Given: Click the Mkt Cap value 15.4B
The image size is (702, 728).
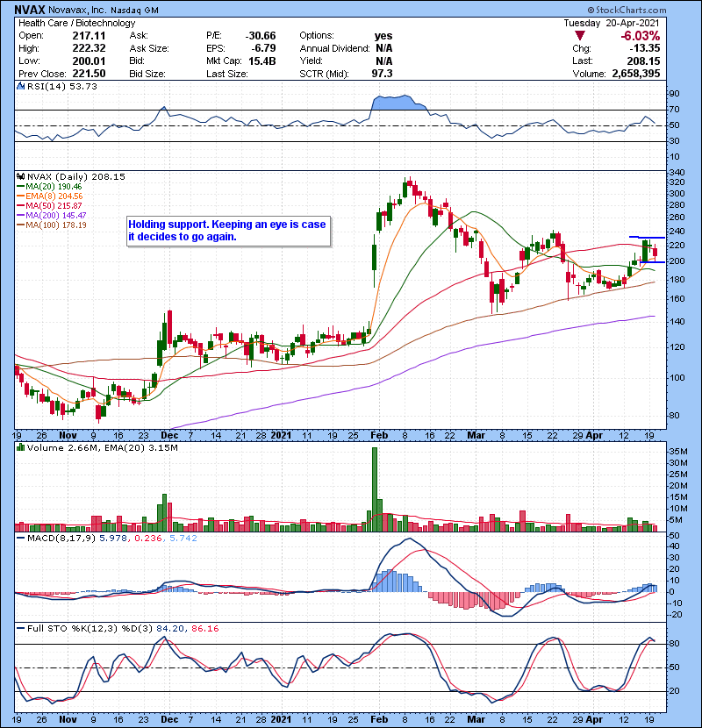Looking at the screenshot, I should click(262, 61).
